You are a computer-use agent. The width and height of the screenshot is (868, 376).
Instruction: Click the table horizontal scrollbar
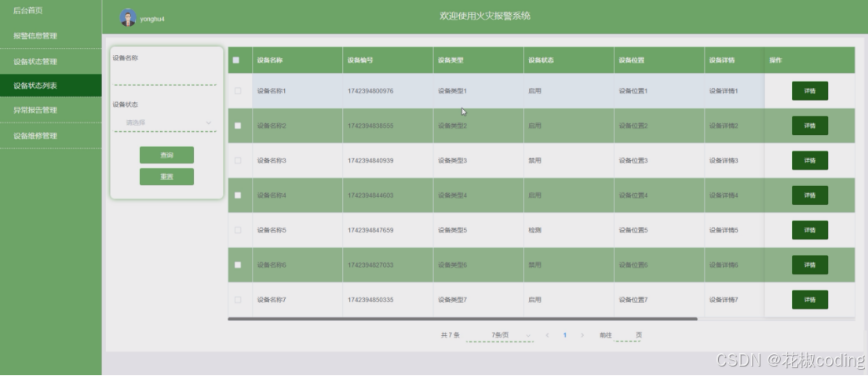tap(462, 319)
